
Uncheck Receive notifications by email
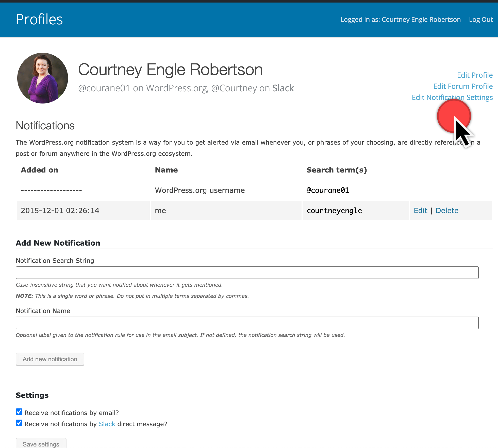coord(19,412)
